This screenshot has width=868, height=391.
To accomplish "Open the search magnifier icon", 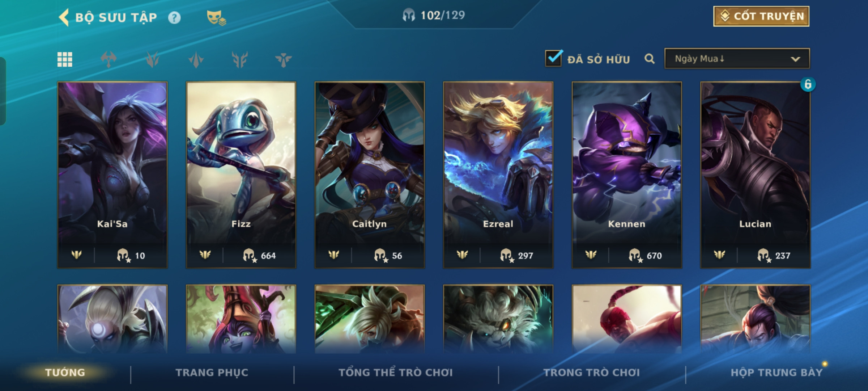I will pyautogui.click(x=650, y=59).
